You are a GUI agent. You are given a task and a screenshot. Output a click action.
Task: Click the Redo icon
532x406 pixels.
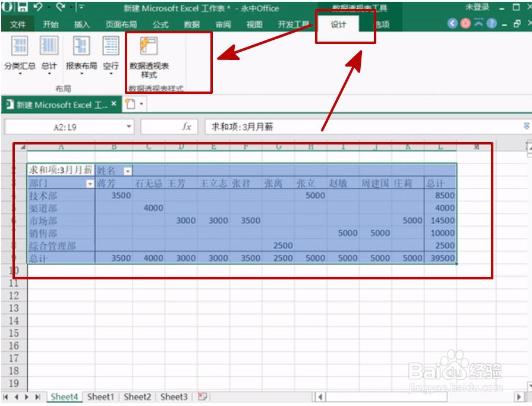(62, 7)
